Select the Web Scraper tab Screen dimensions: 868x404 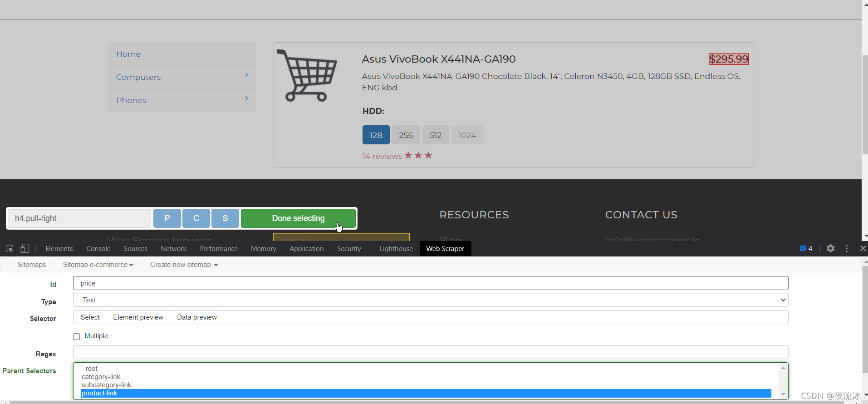pyautogui.click(x=445, y=249)
